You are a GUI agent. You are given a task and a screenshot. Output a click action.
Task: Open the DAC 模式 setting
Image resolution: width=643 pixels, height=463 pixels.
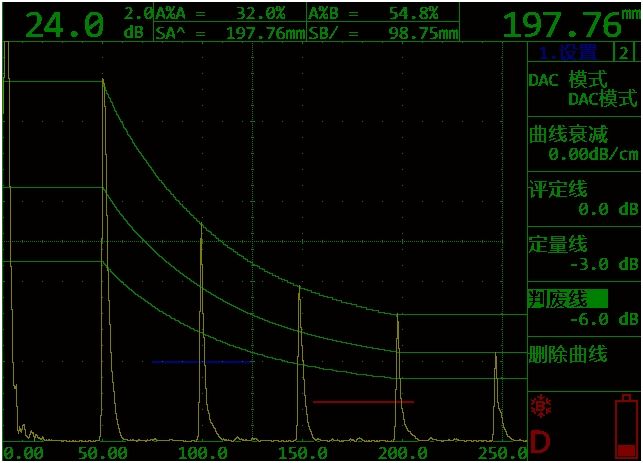tap(583, 89)
